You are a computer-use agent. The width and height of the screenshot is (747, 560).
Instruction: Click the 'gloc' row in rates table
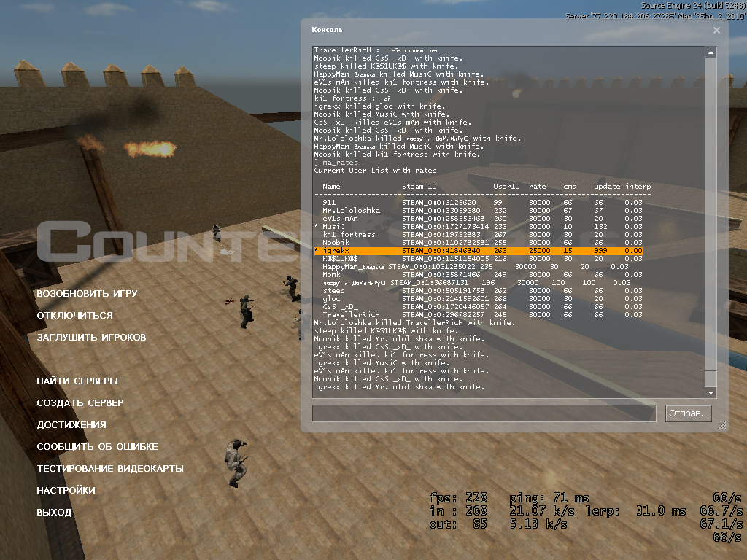(482, 298)
